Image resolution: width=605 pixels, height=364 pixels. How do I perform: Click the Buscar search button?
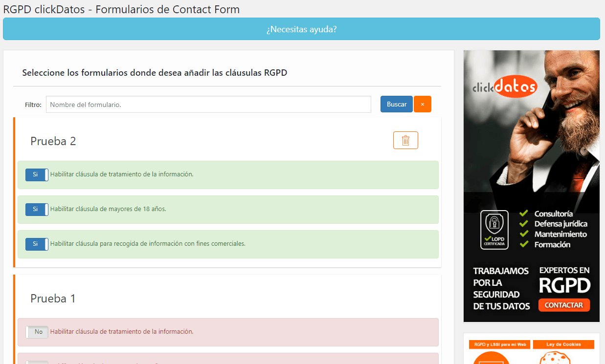click(x=397, y=104)
